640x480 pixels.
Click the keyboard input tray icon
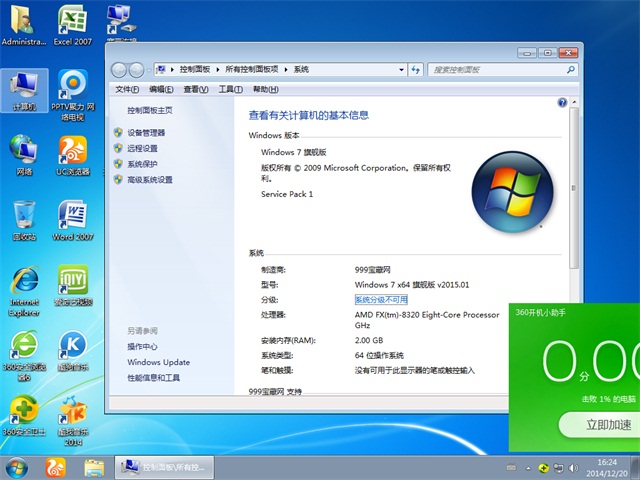click(x=511, y=468)
